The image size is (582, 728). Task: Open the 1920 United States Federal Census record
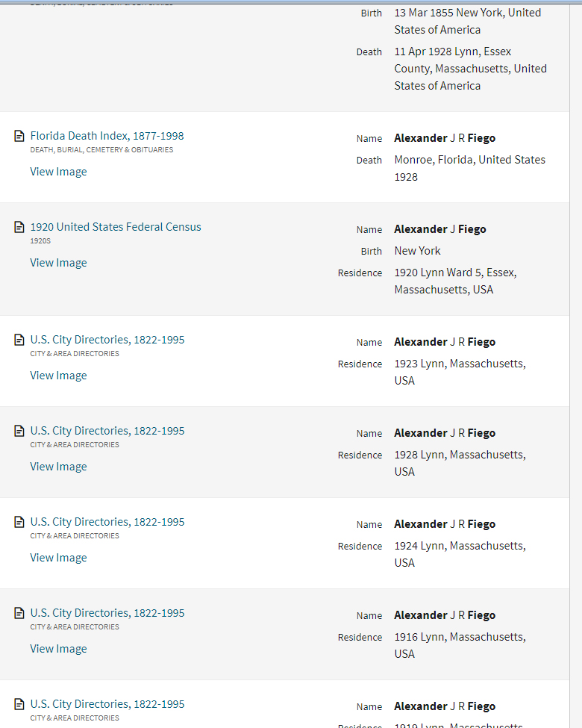[116, 226]
